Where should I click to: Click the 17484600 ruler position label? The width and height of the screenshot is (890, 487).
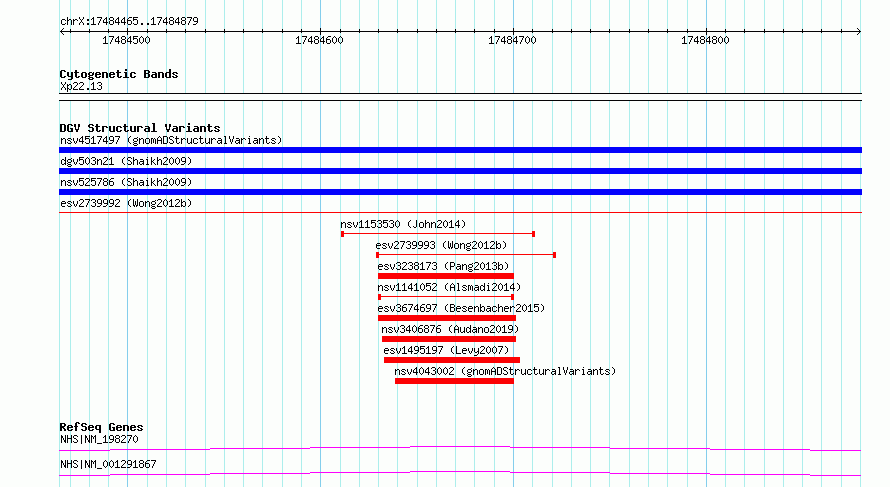(319, 40)
